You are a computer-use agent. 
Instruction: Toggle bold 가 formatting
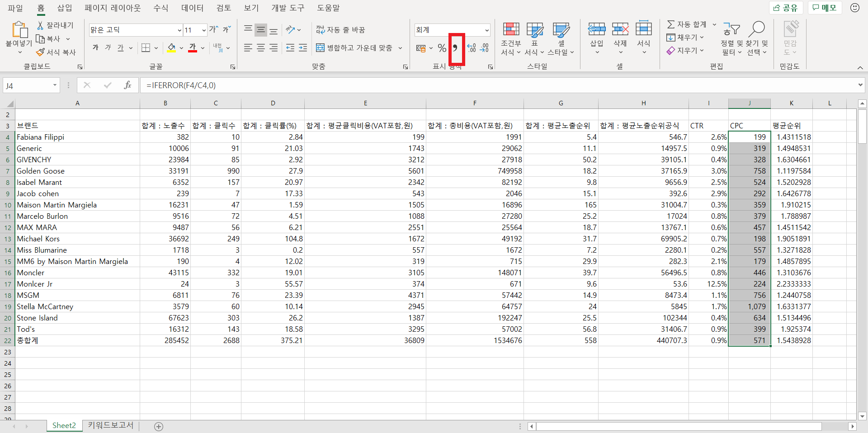(95, 47)
